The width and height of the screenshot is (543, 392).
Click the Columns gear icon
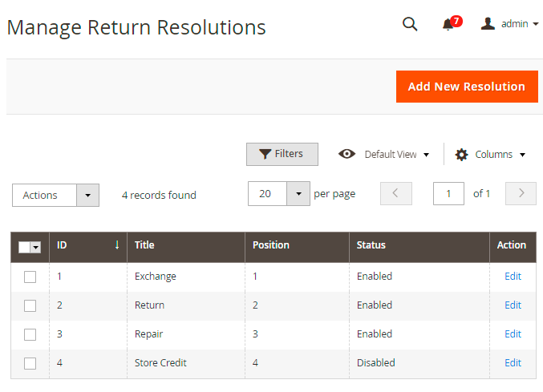(x=461, y=155)
